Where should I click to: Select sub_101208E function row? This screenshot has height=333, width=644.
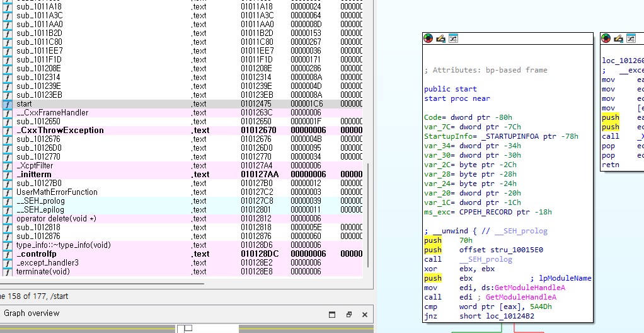pos(181,69)
